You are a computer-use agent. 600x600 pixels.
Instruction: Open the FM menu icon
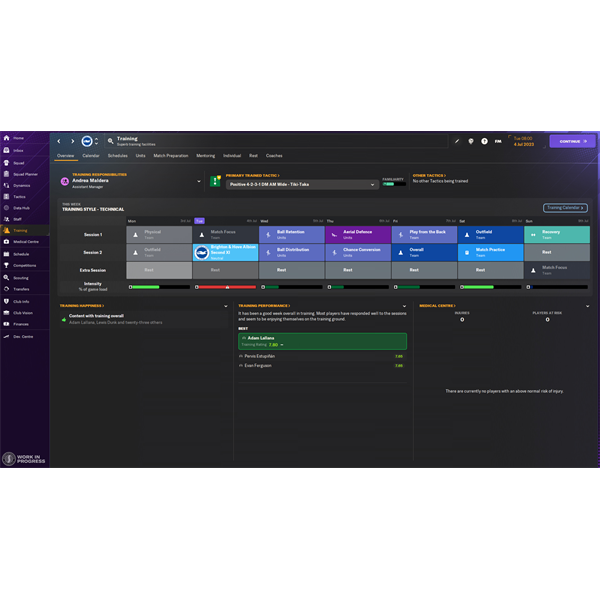(x=498, y=141)
